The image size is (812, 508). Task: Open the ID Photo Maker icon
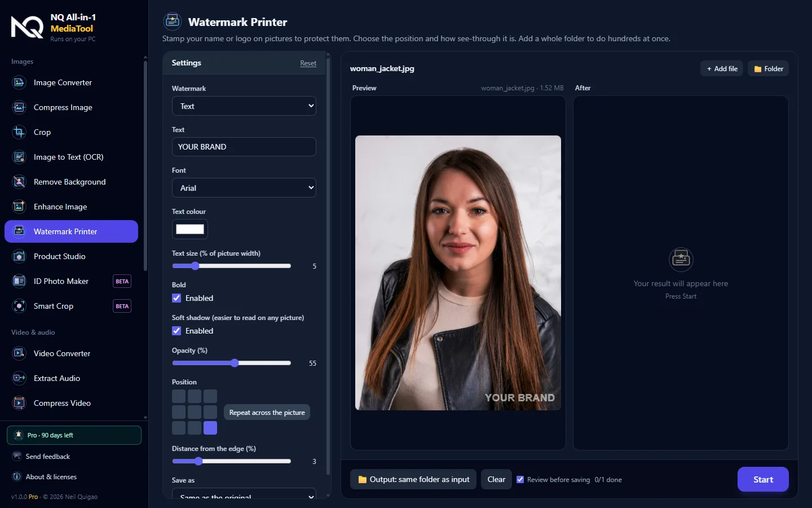point(19,281)
